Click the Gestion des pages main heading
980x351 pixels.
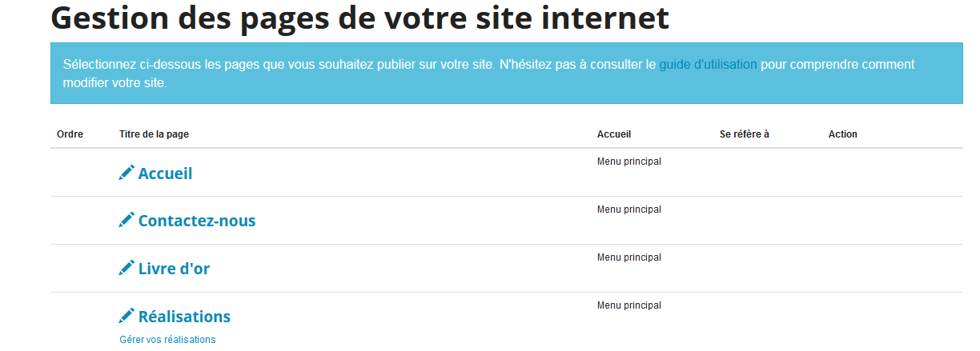(360, 18)
